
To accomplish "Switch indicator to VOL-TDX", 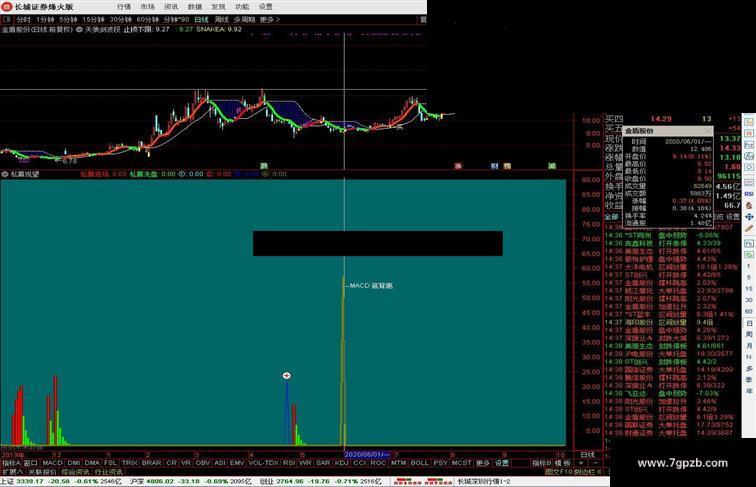I will (x=263, y=462).
